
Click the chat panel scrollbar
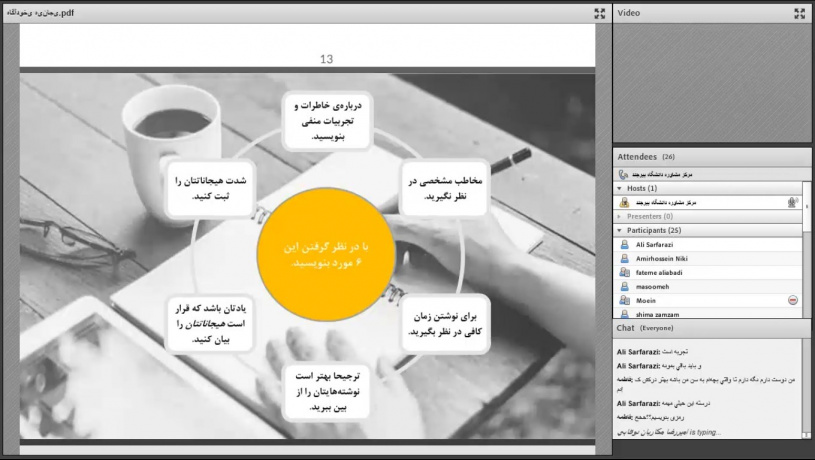click(x=806, y=389)
